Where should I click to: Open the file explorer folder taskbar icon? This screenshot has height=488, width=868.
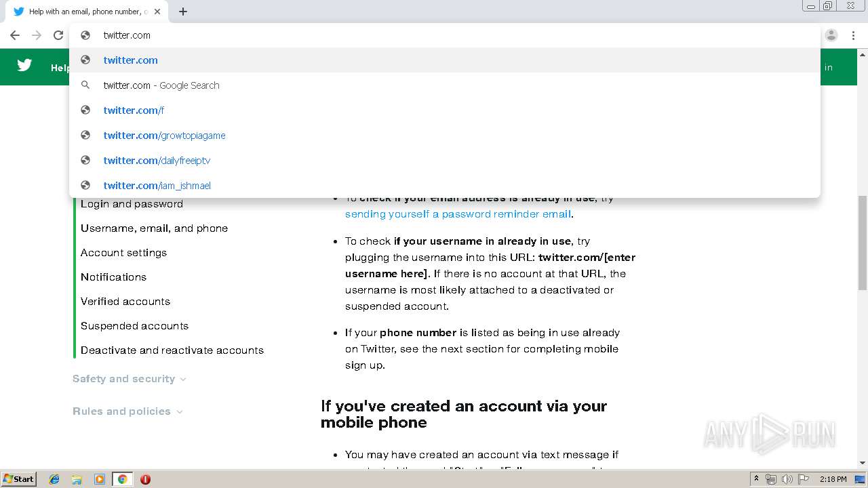coord(77,479)
